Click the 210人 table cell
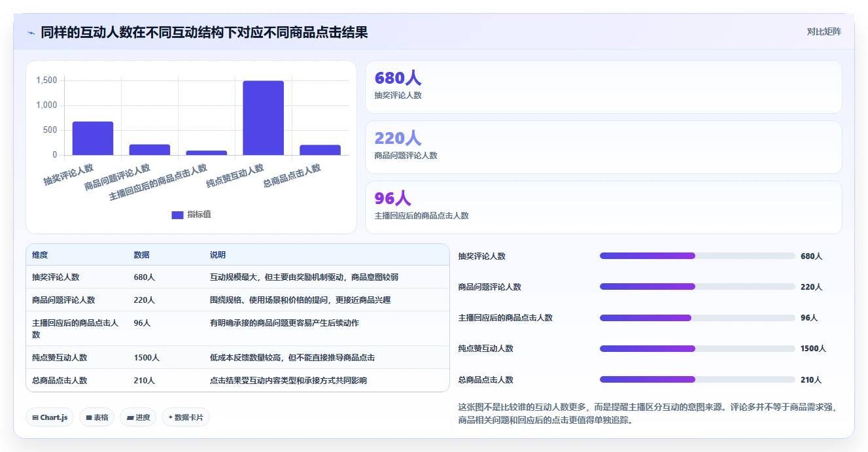 click(145, 381)
